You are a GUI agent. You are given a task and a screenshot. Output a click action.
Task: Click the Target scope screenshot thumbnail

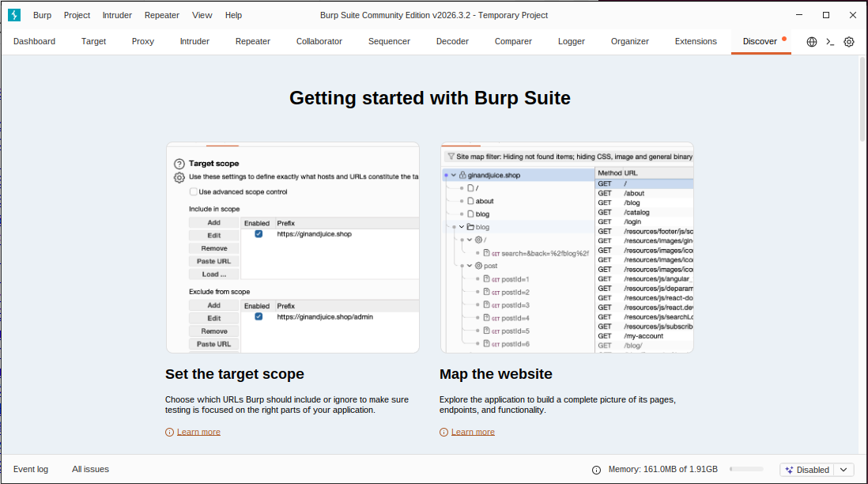(x=292, y=248)
